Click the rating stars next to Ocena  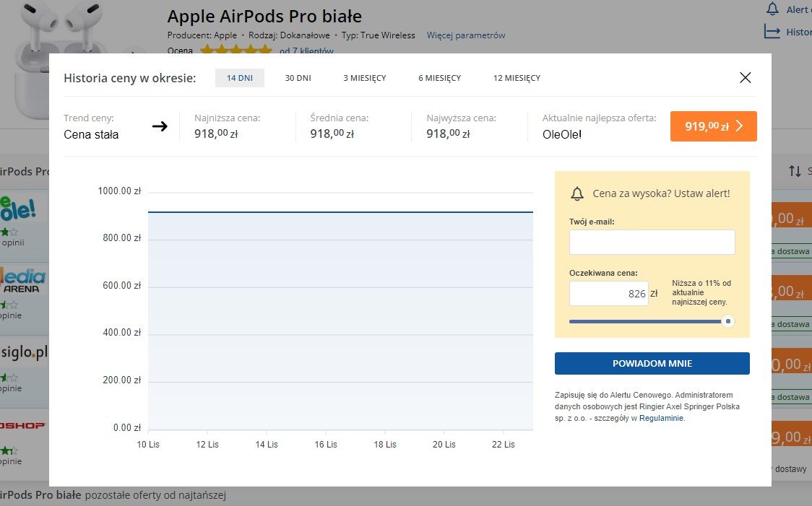(x=236, y=51)
